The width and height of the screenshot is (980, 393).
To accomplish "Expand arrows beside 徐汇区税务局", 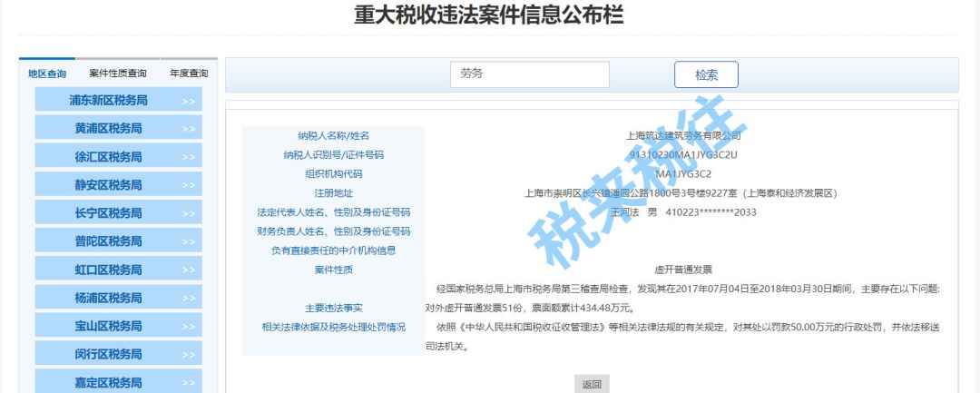I will tap(189, 157).
